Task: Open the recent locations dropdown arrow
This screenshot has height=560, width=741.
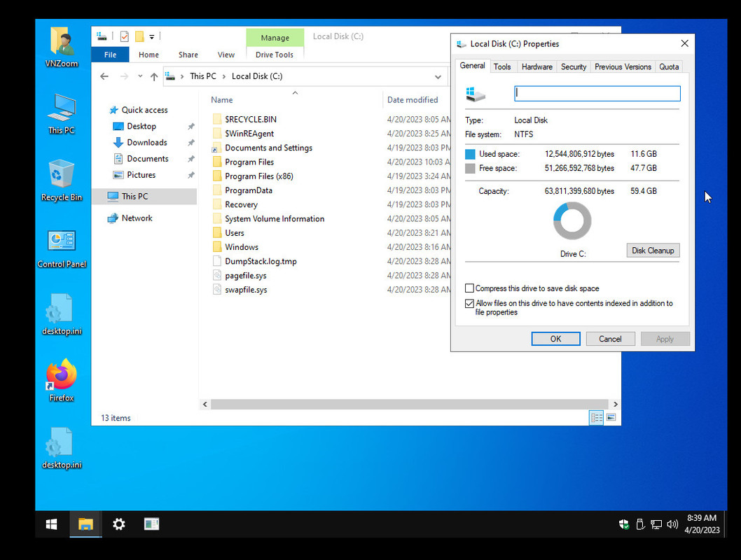Action: point(140,76)
